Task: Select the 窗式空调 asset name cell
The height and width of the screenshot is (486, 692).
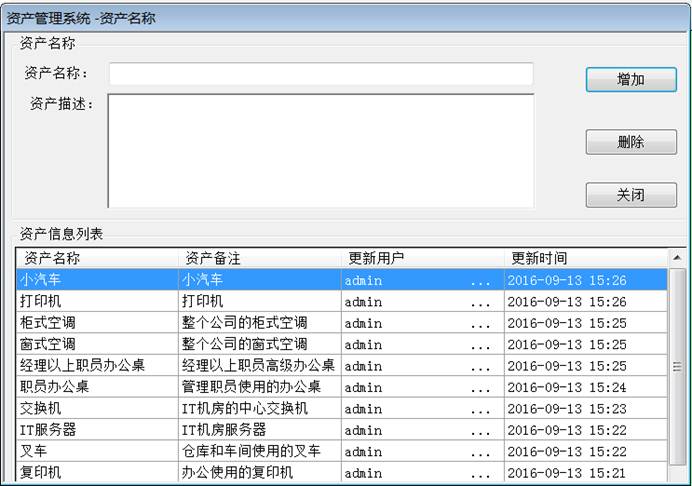Action: [97, 344]
